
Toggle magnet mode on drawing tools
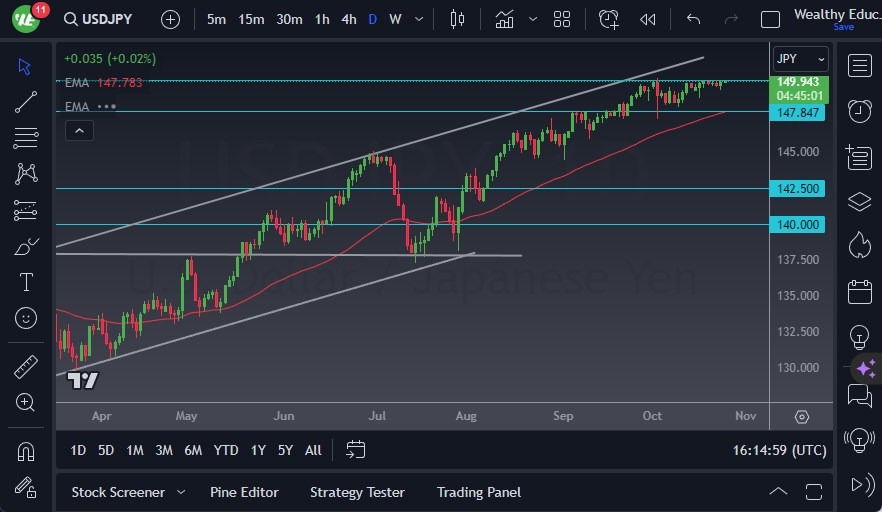[x=26, y=451]
